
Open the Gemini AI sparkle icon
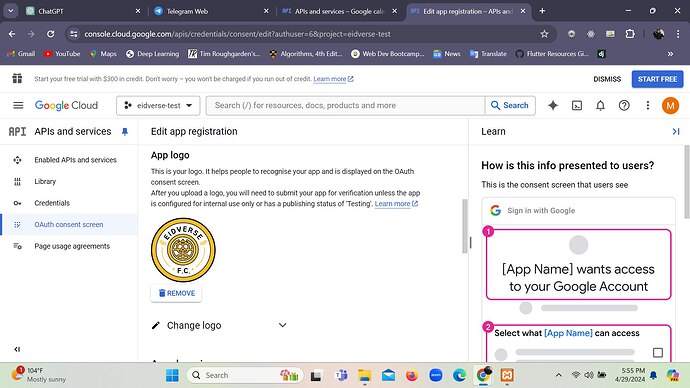click(x=553, y=105)
